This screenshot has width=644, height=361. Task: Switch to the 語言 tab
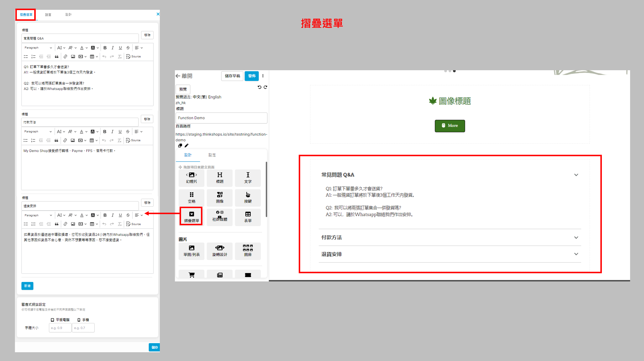[48, 15]
